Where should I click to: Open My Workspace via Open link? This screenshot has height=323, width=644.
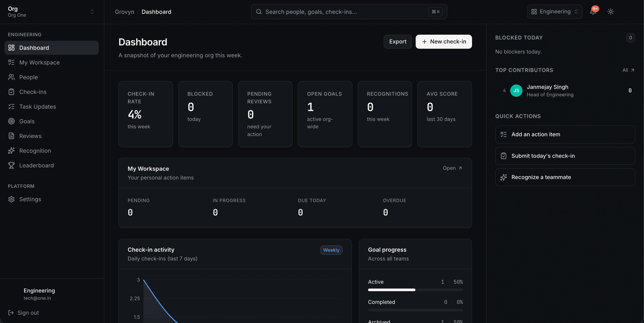[452, 168]
